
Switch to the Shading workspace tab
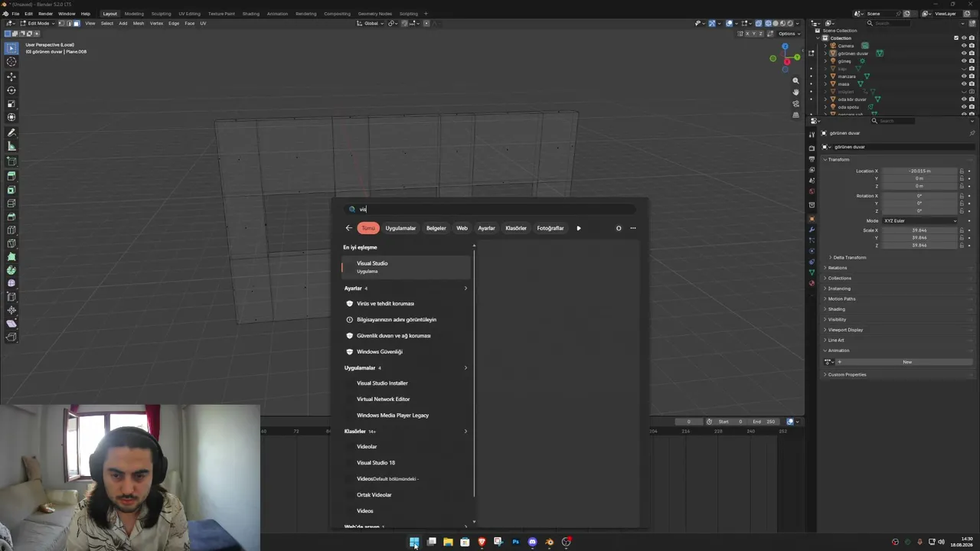(250, 14)
